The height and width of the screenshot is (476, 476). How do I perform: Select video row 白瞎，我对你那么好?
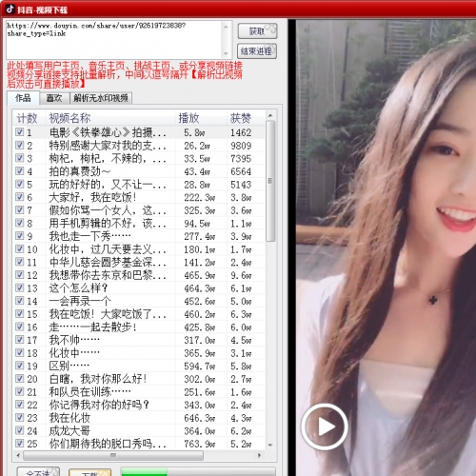coord(139,378)
